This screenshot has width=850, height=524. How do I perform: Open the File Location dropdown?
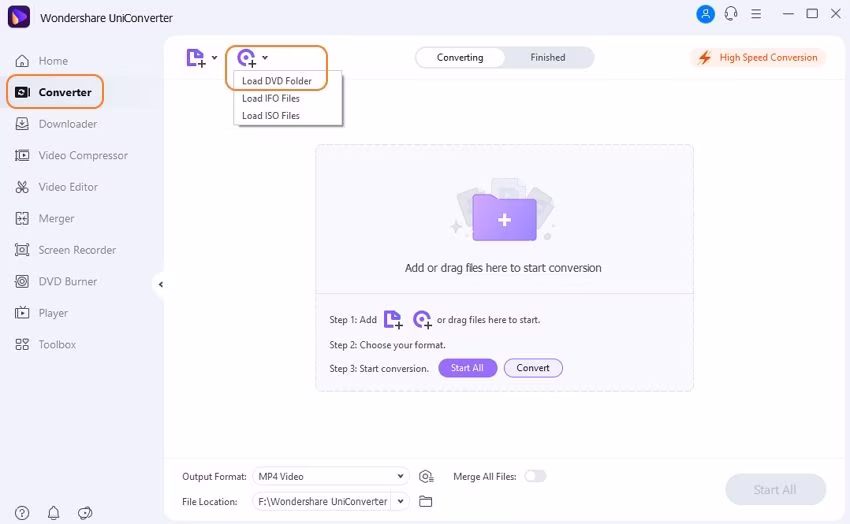(x=401, y=501)
